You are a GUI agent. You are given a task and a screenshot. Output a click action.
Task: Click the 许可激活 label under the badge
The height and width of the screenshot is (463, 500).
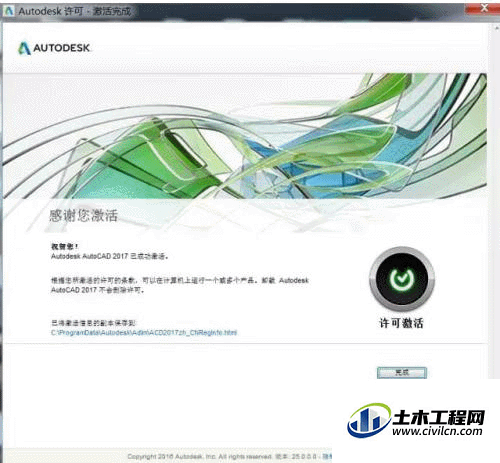pyautogui.click(x=401, y=323)
